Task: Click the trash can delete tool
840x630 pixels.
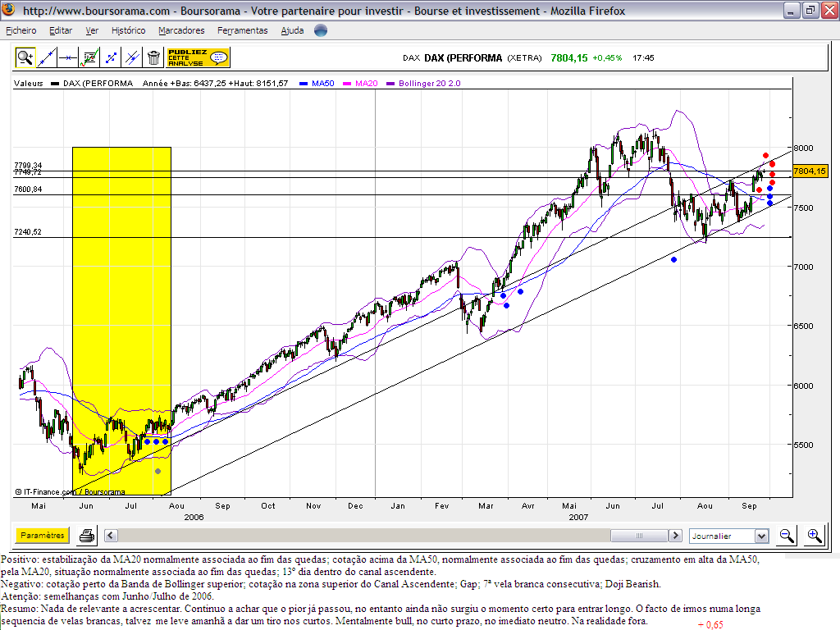Action: pyautogui.click(x=153, y=57)
